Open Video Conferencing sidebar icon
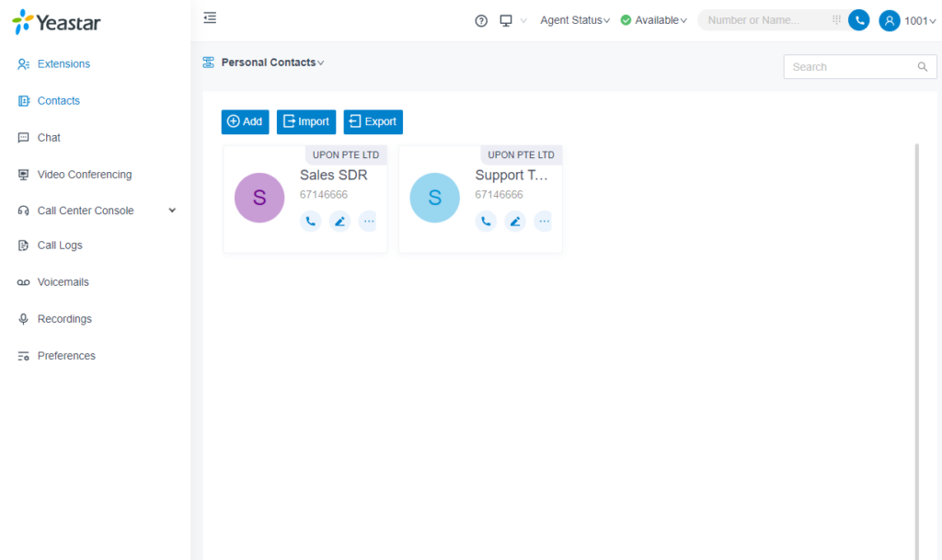The image size is (942, 560). [22, 174]
